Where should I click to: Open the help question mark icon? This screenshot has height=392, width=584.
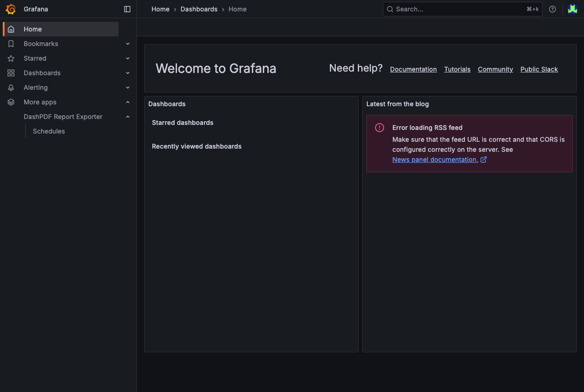tap(553, 9)
